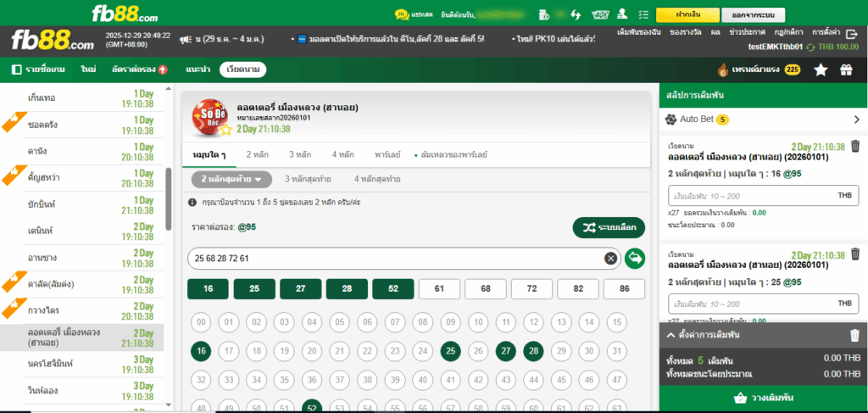
Task: Click the transfer arrows icon in top bar
Action: [576, 14]
